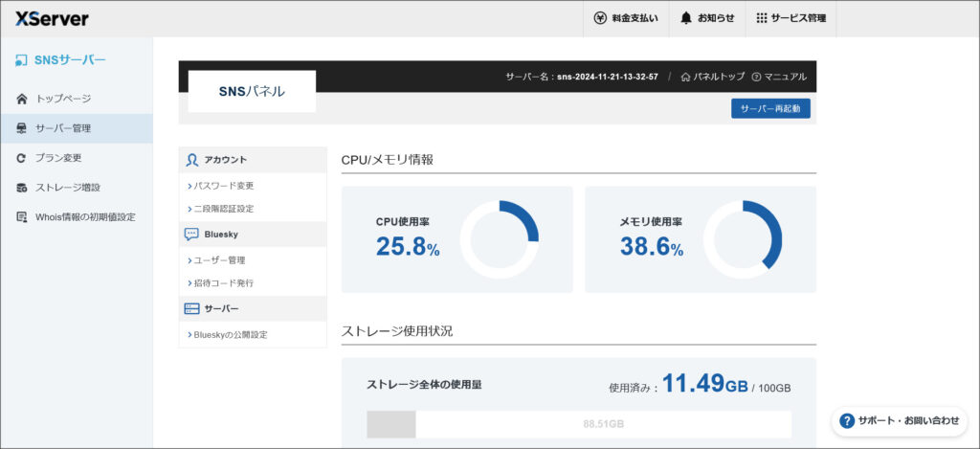
Task: Click the サーバー section header in panel menu
Action: (253, 309)
